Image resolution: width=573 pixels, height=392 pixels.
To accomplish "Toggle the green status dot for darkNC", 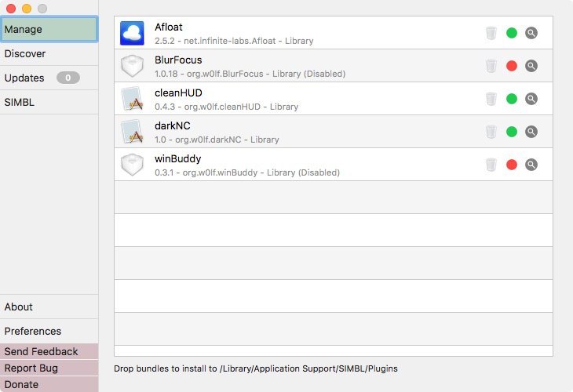I will (512, 132).
